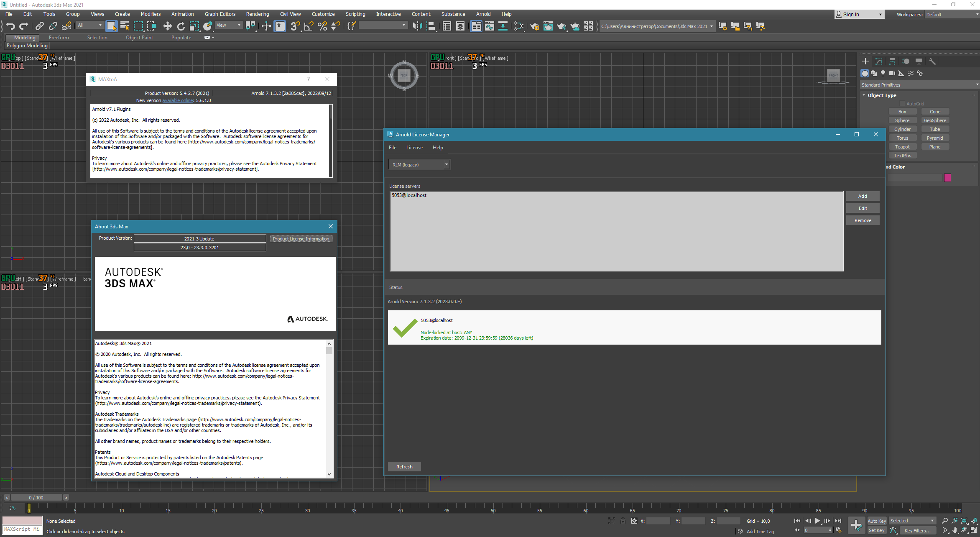Collapse the Object Type rollout
This screenshot has height=537, width=980.
tap(864, 95)
